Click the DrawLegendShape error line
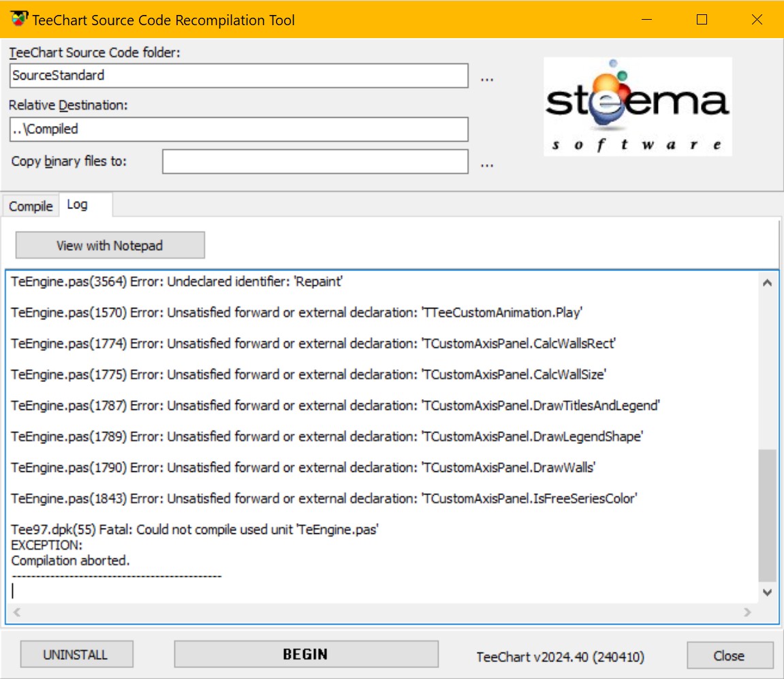 point(327,437)
